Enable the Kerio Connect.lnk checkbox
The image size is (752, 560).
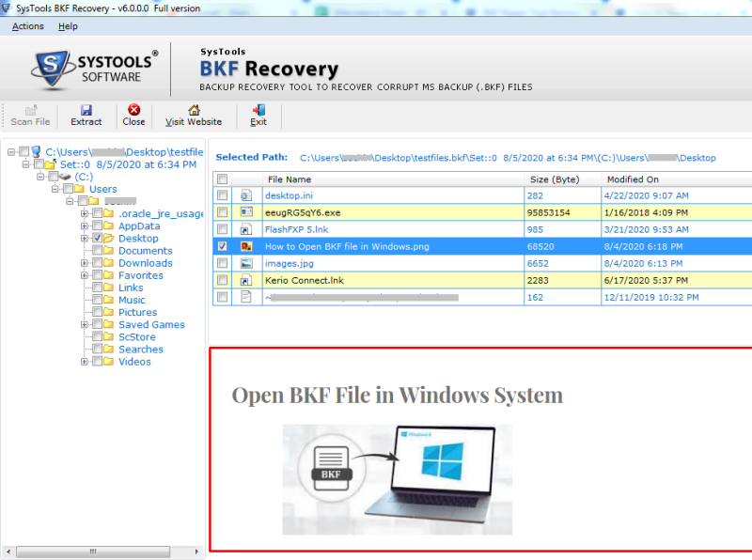(x=223, y=280)
